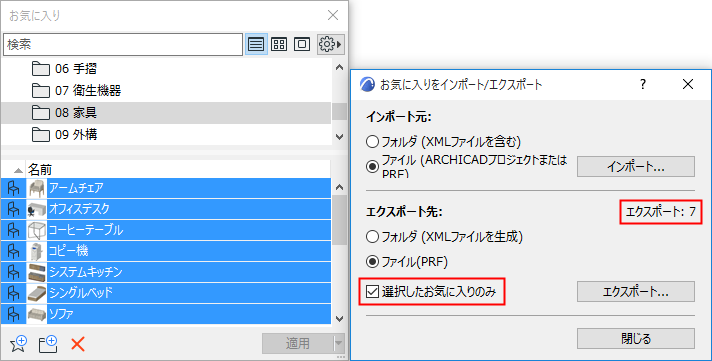
Task: Click システムキッチン thumbnail preview
Action: [x=37, y=272]
